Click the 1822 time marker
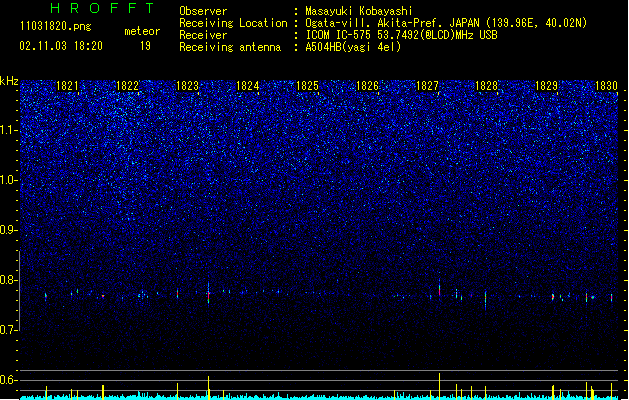 [127, 86]
